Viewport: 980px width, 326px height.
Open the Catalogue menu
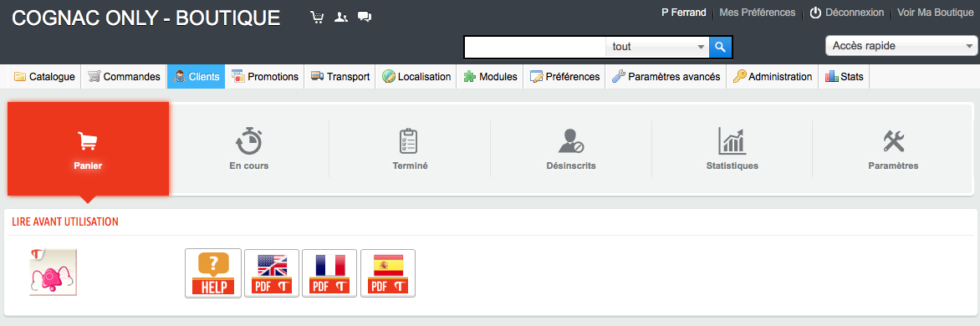click(x=44, y=76)
